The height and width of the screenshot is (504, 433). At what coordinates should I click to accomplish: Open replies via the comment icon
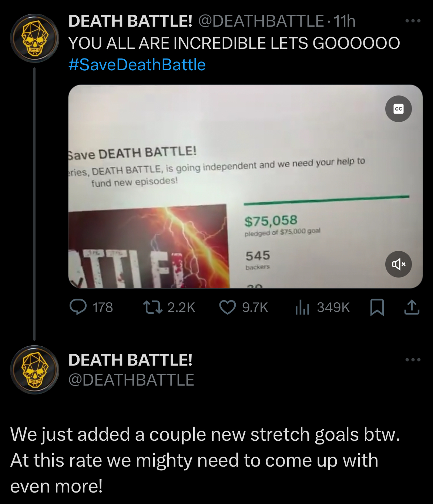pyautogui.click(x=78, y=307)
